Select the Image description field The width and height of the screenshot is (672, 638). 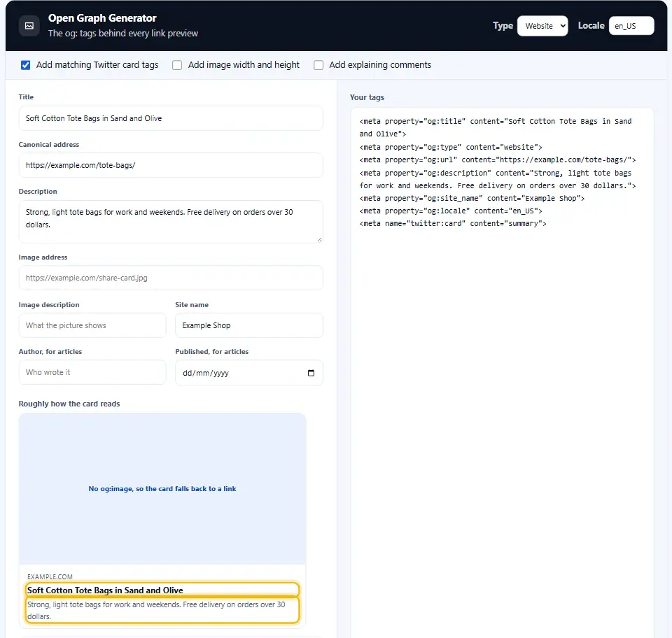92,325
